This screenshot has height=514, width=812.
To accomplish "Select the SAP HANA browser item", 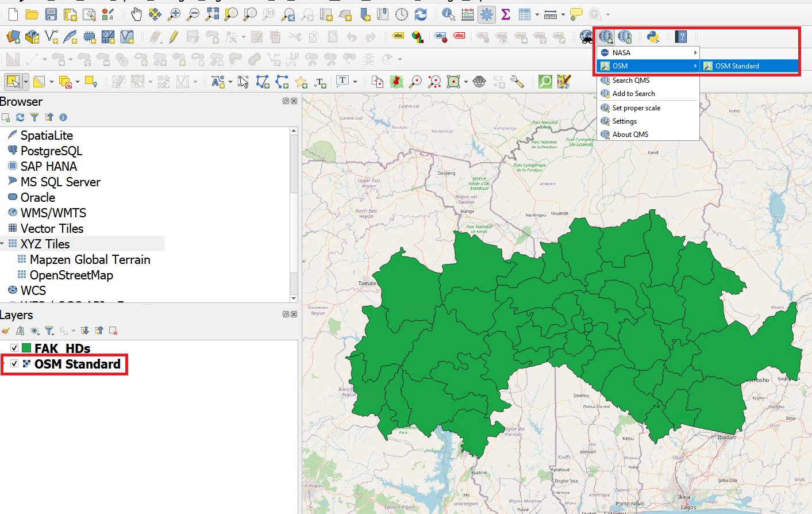I will point(48,166).
